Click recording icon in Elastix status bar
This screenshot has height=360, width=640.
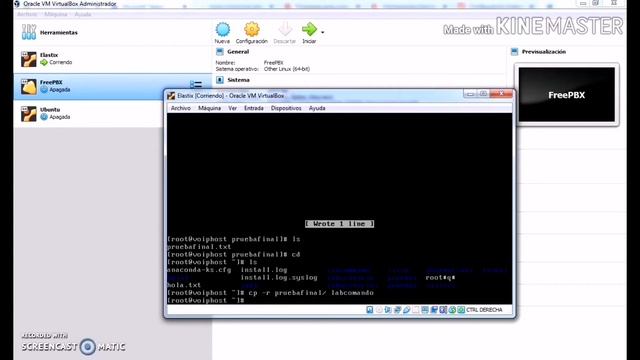tap(434, 310)
